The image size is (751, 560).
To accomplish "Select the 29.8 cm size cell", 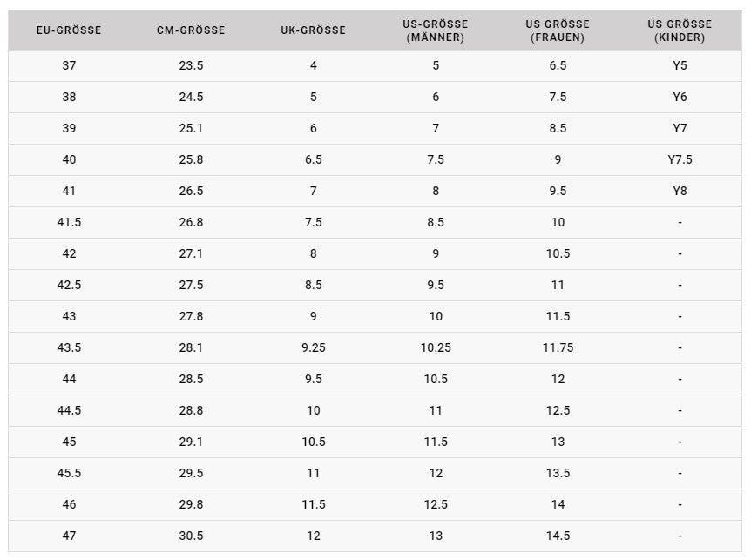I will [191, 504].
